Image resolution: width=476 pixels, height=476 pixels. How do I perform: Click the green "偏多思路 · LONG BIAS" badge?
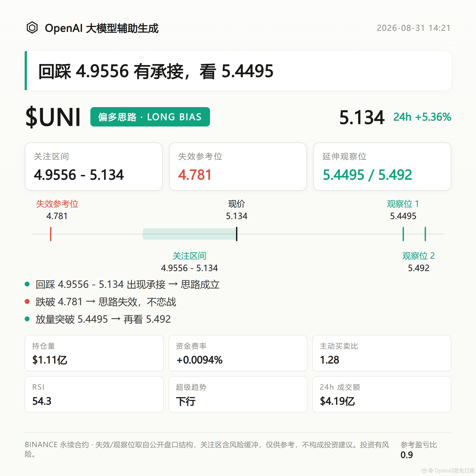coord(150,117)
